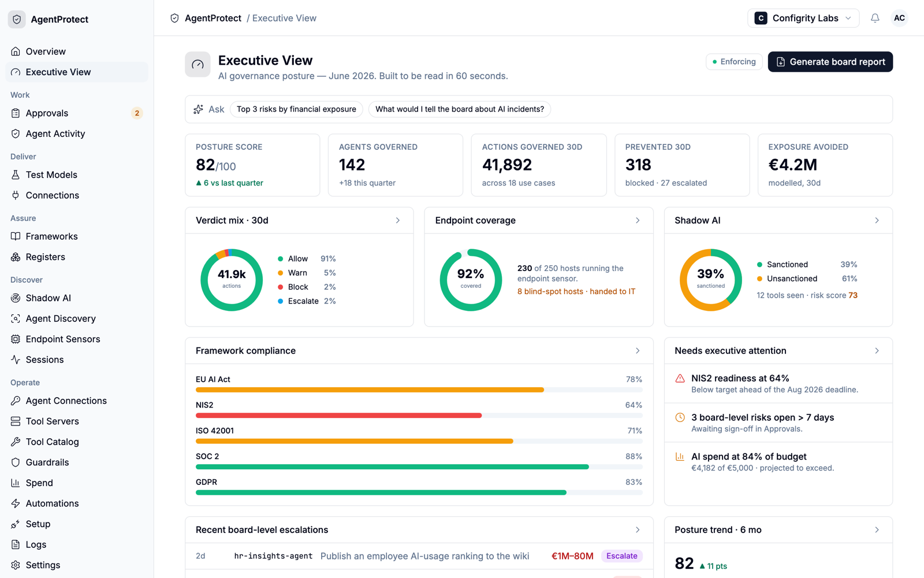The image size is (924, 578).
Task: Click the Agent Activity shield icon
Action: pyautogui.click(x=16, y=134)
